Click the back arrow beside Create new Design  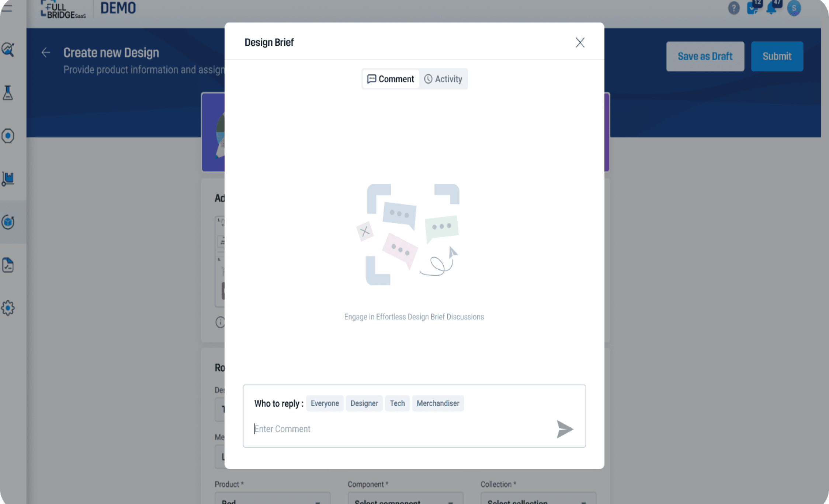pos(46,53)
